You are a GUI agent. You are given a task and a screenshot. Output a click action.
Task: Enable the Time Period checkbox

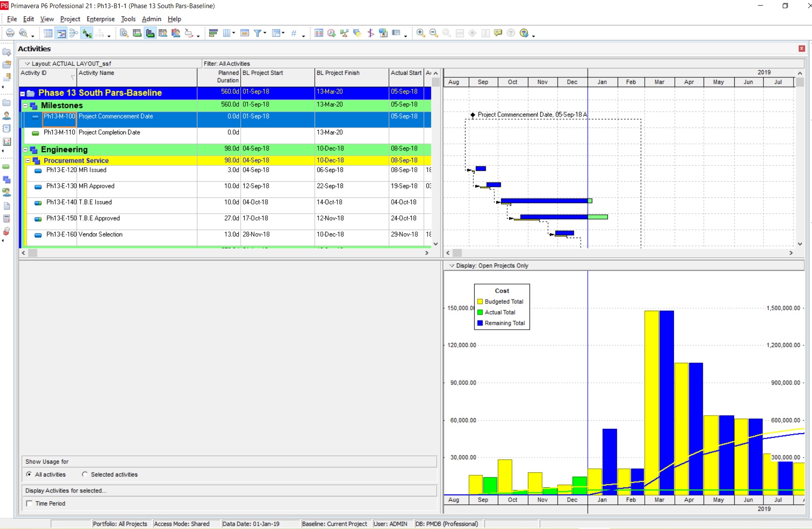(29, 504)
